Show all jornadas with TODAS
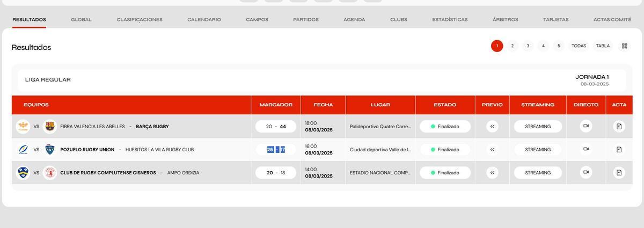The width and height of the screenshot is (644, 228). click(x=579, y=46)
